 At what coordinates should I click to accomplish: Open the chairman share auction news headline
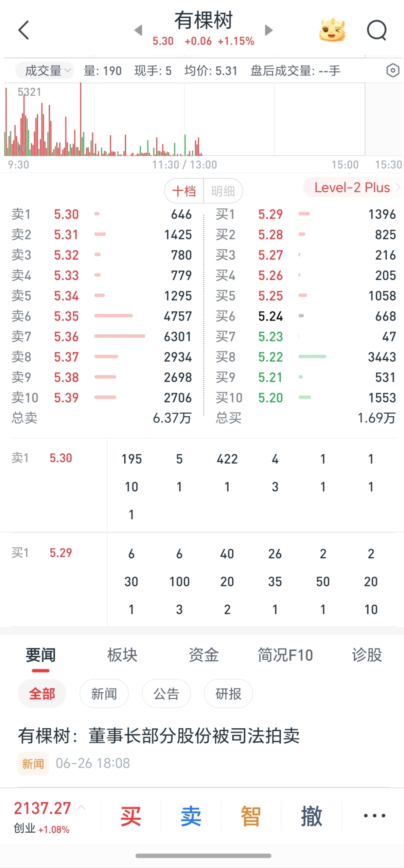(159, 736)
